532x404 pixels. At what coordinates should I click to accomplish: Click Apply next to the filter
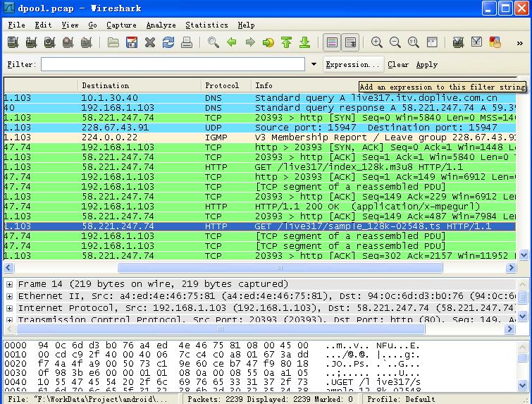426,64
